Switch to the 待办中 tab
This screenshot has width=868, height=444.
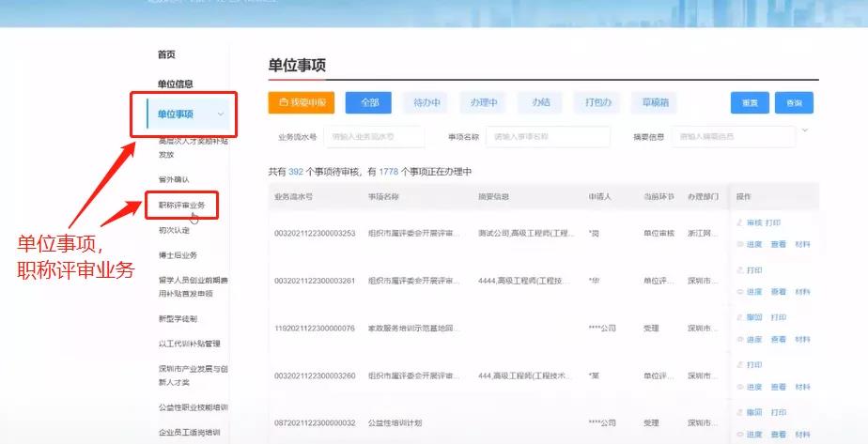point(427,102)
